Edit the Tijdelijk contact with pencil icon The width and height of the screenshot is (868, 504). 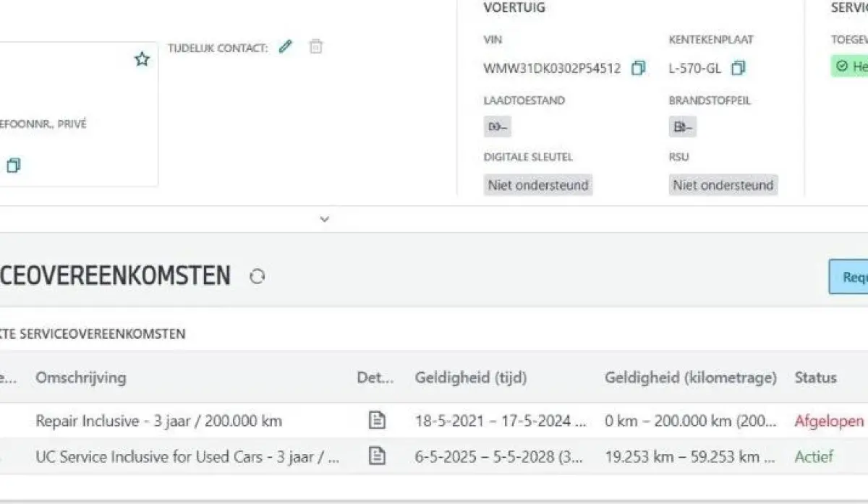point(286,47)
